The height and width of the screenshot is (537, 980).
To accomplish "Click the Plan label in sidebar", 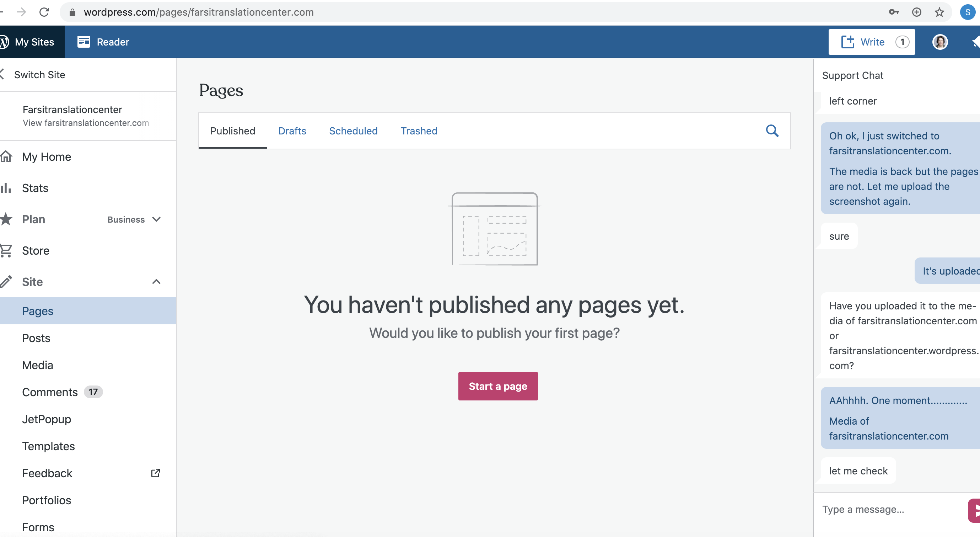I will (33, 219).
